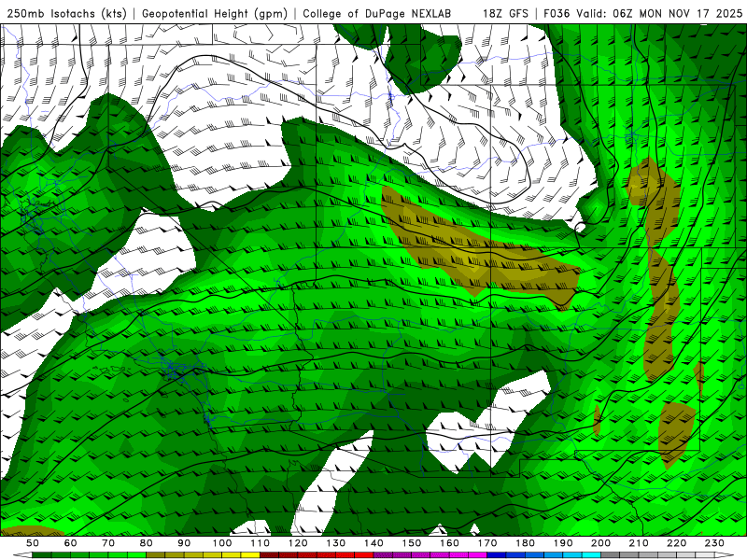Click the 120 label on the color scale
The height and width of the screenshot is (560, 747).
(x=298, y=543)
